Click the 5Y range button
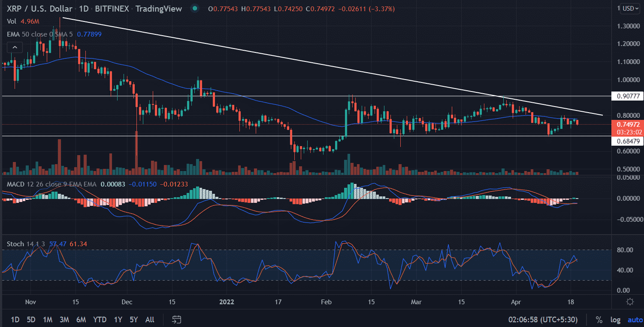 point(133,320)
